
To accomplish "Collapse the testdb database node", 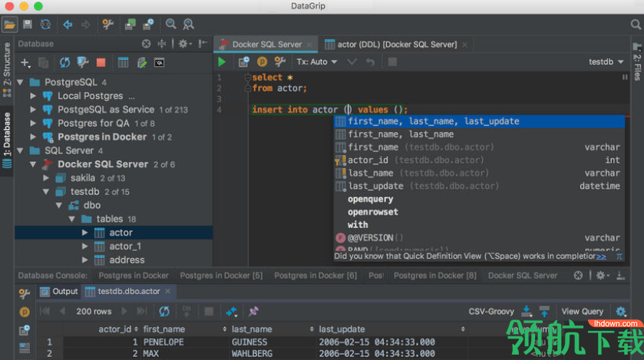I will 46,192.
